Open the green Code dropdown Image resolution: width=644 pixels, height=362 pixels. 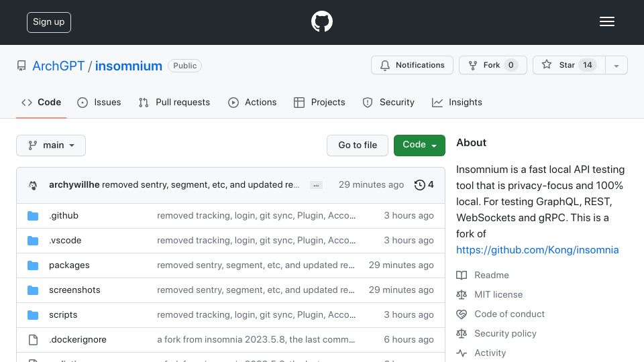(419, 145)
